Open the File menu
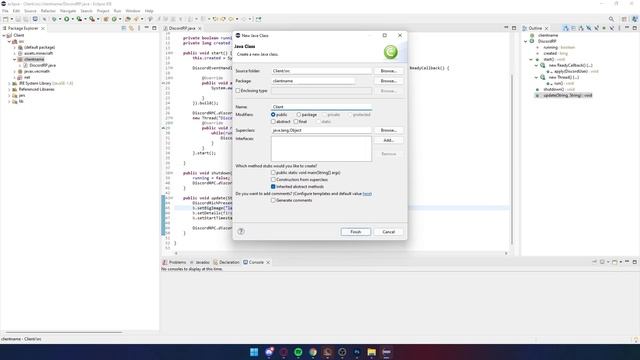The width and height of the screenshot is (640, 360). pyautogui.click(x=5, y=11)
